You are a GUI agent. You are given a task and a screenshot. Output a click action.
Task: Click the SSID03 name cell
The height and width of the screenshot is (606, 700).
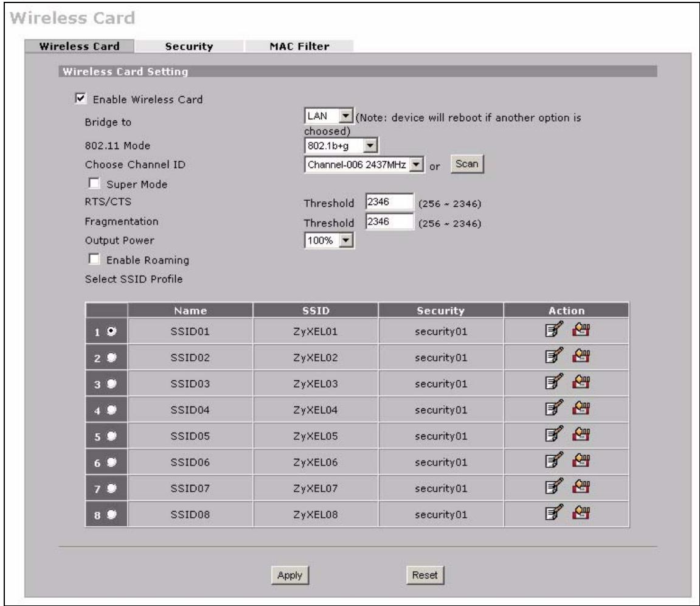point(190,383)
